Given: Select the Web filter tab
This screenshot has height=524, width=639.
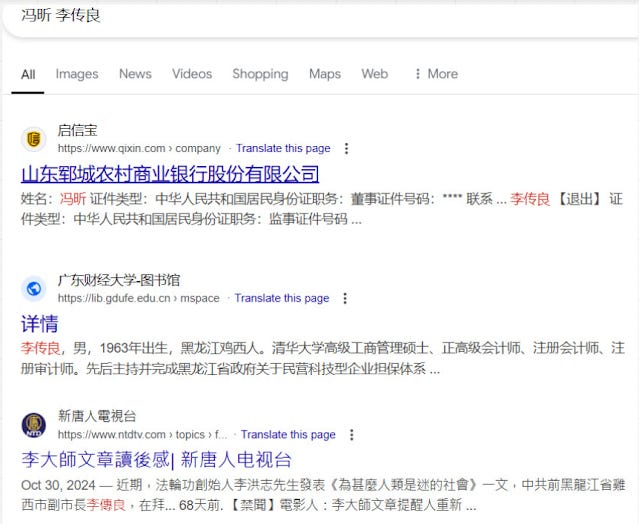Looking at the screenshot, I should (375, 74).
